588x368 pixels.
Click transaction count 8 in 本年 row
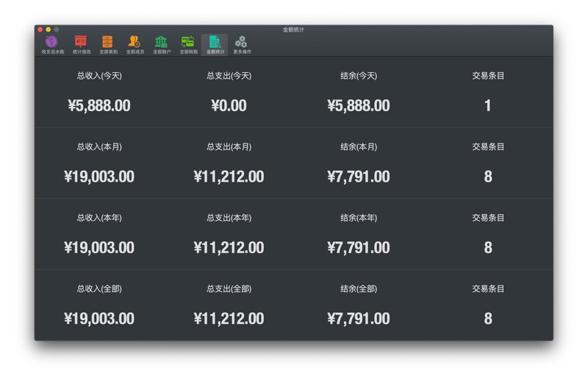point(488,247)
